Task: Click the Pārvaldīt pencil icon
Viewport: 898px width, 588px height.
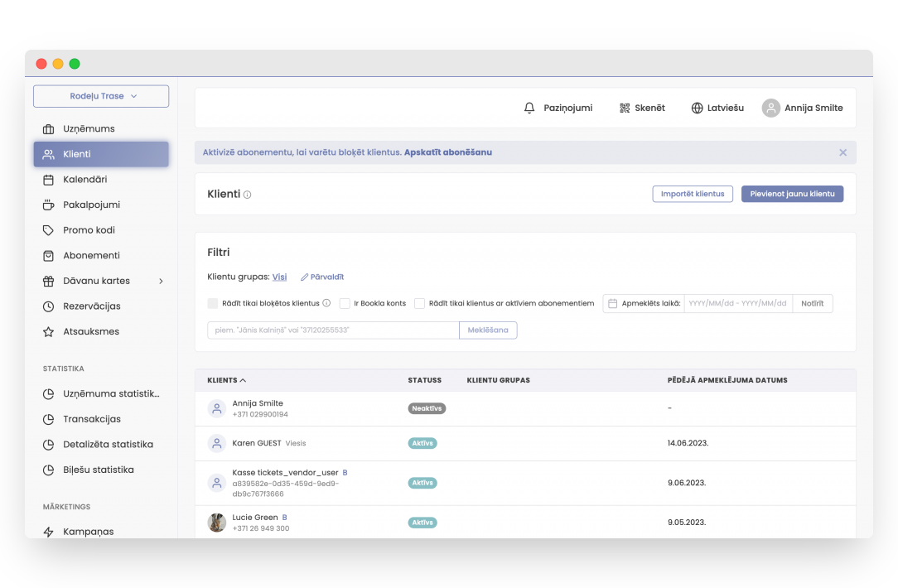Action: (x=304, y=277)
